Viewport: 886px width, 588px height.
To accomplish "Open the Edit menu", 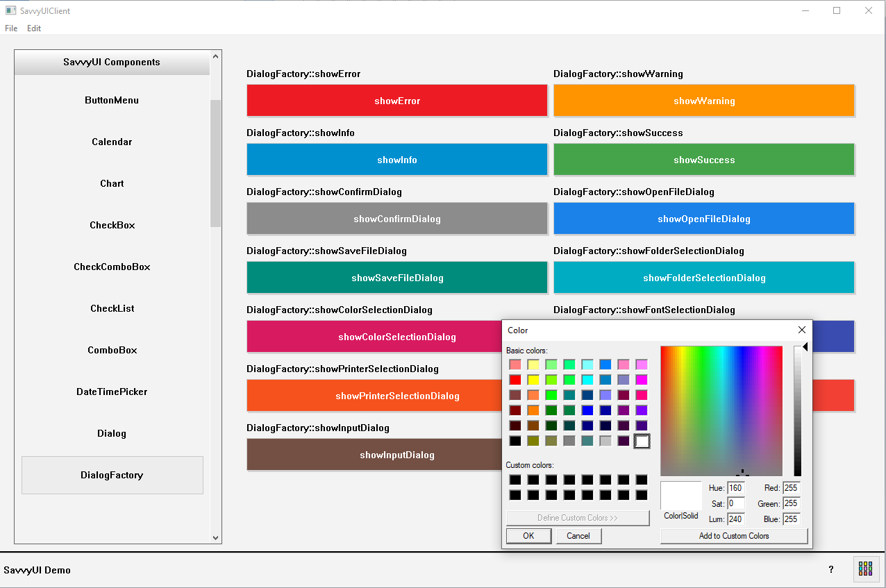I will pos(34,28).
